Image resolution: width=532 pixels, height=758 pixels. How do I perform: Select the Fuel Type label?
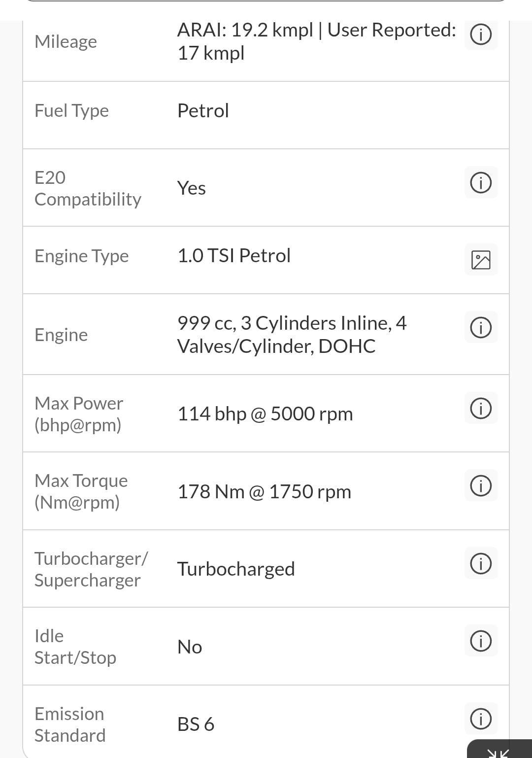(71, 111)
